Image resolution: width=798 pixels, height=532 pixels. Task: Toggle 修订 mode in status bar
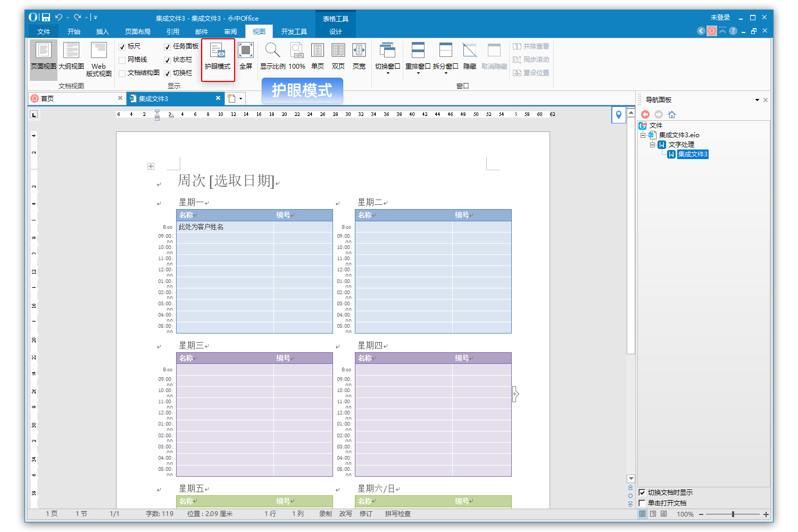tap(366, 513)
